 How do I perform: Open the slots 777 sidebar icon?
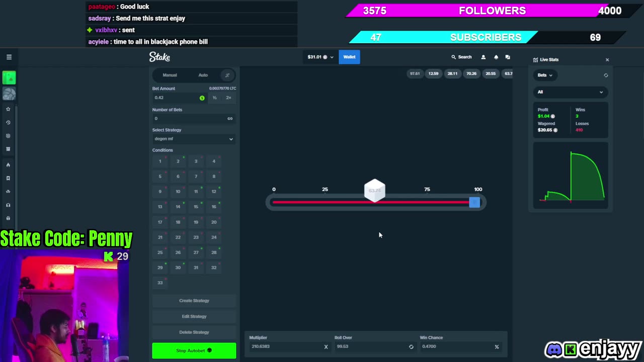pos(8,192)
